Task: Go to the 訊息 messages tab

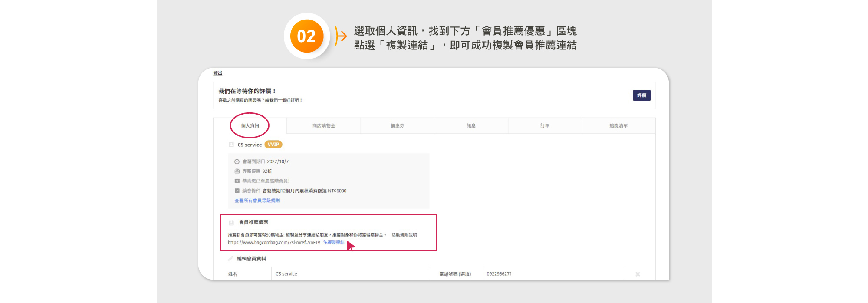Action: (x=471, y=125)
